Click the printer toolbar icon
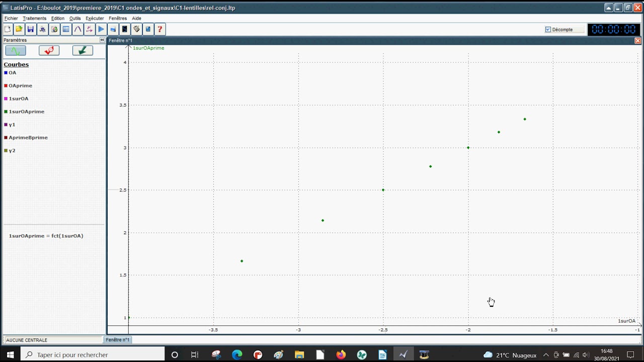 pyautogui.click(x=43, y=29)
